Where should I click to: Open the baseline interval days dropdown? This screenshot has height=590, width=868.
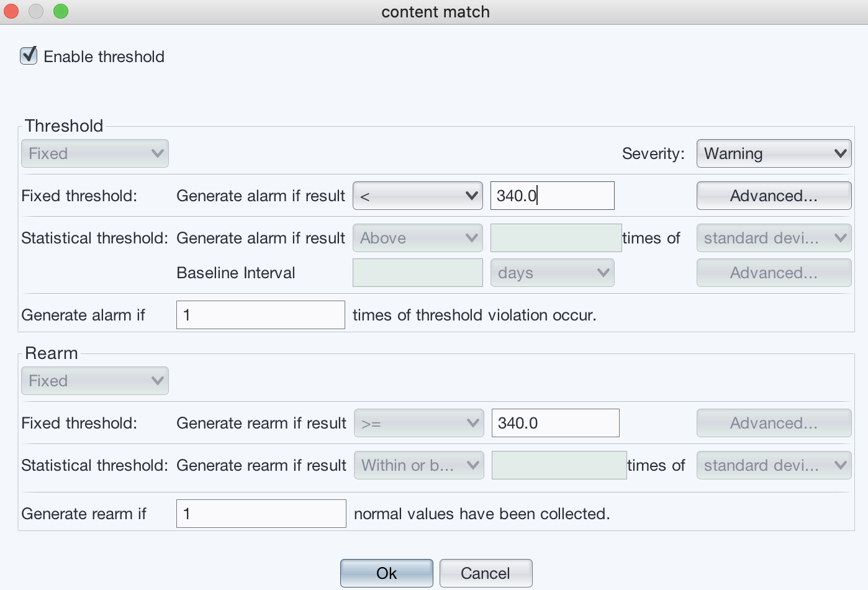click(552, 273)
